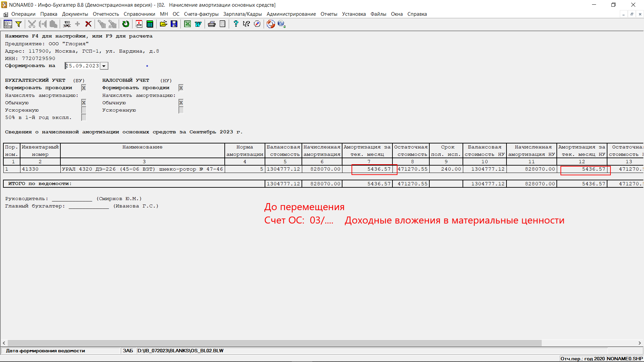This screenshot has height=362, width=644.
Task: Open the Администрирование menu
Action: coord(291,14)
